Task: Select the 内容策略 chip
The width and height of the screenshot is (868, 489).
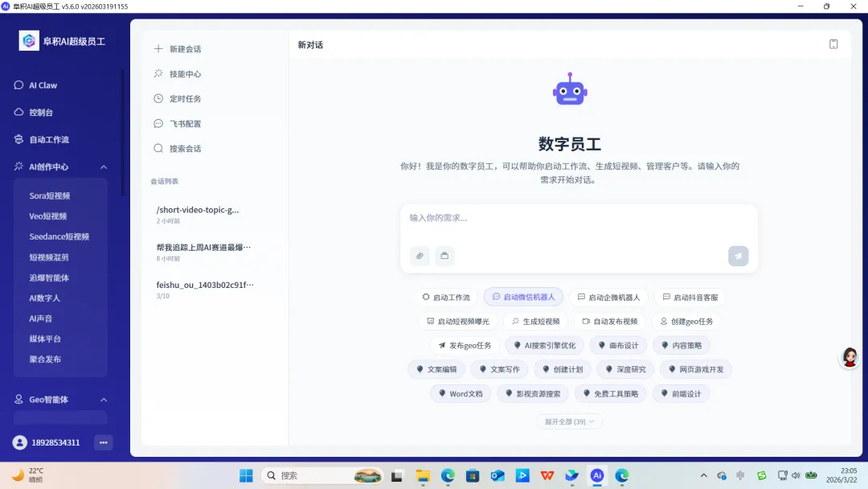Action: [x=682, y=346]
